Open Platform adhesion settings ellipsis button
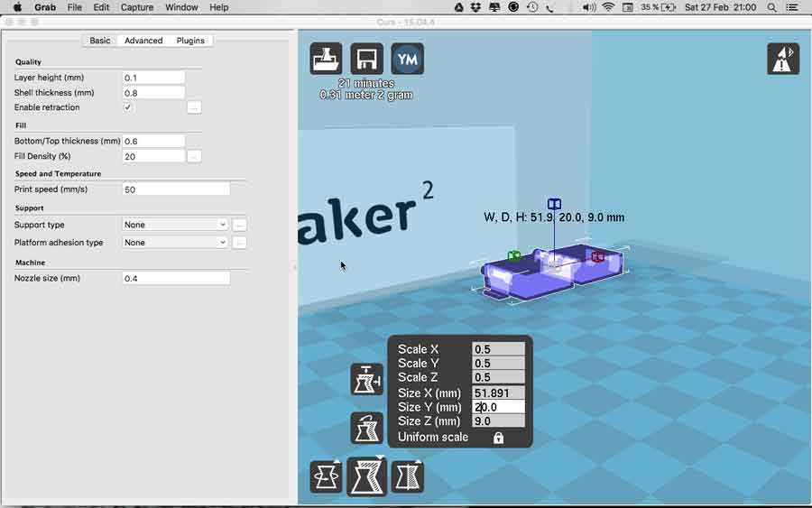The width and height of the screenshot is (812, 508). coord(239,243)
